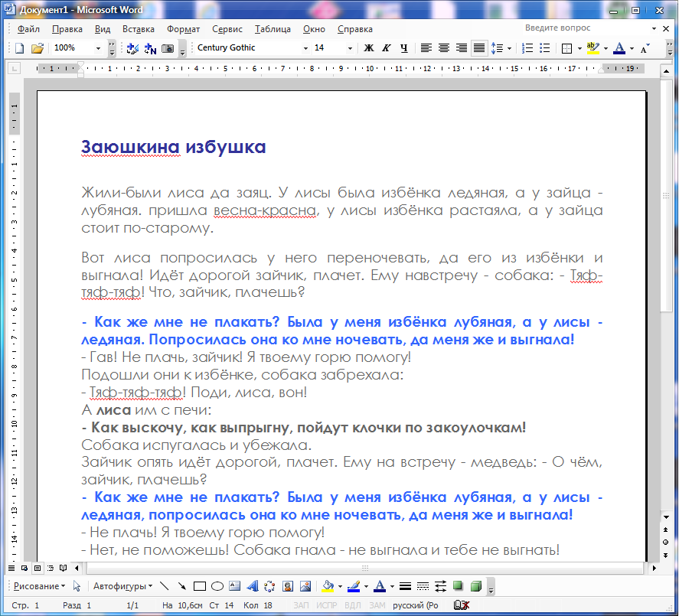Screen dimensions: 679x616
Task: Apply bold formatting (Ж button)
Action: pos(369,48)
